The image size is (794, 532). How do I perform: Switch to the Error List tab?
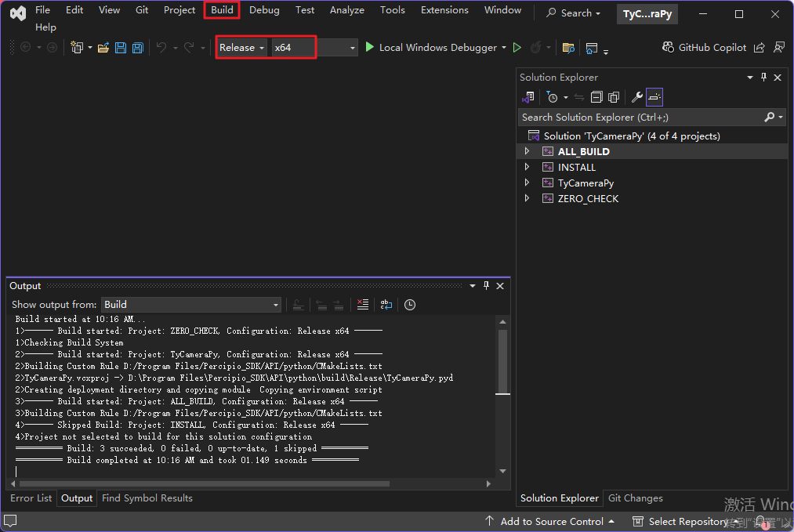click(31, 498)
